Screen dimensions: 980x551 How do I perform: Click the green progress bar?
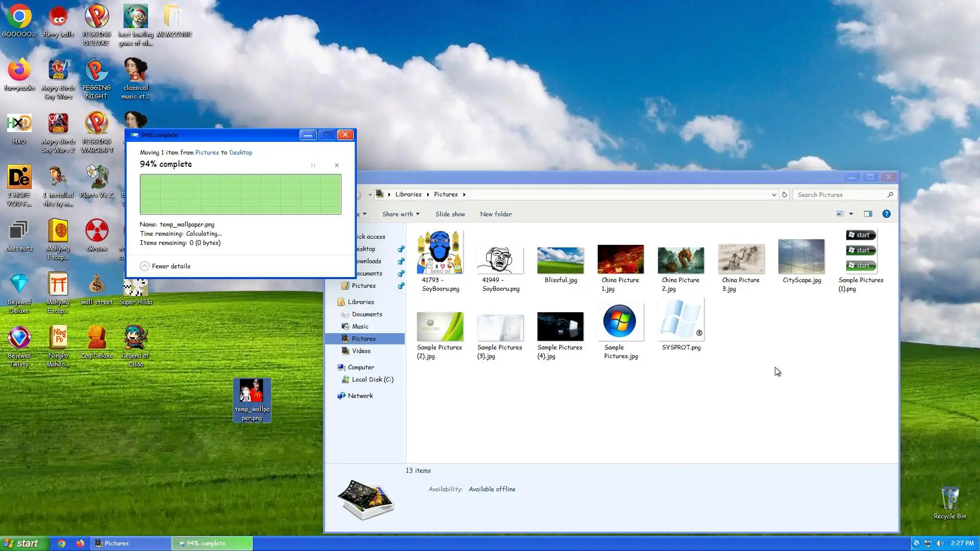(x=240, y=194)
